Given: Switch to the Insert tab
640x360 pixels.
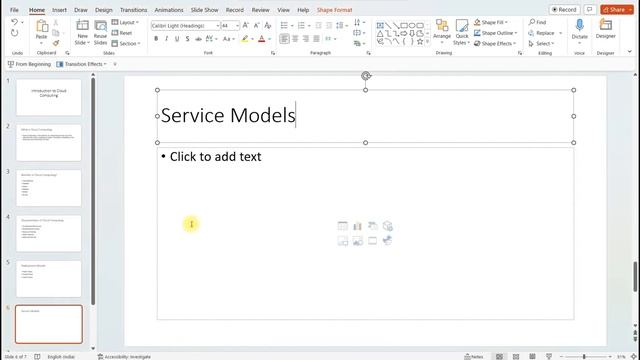Looking at the screenshot, I should point(59,10).
